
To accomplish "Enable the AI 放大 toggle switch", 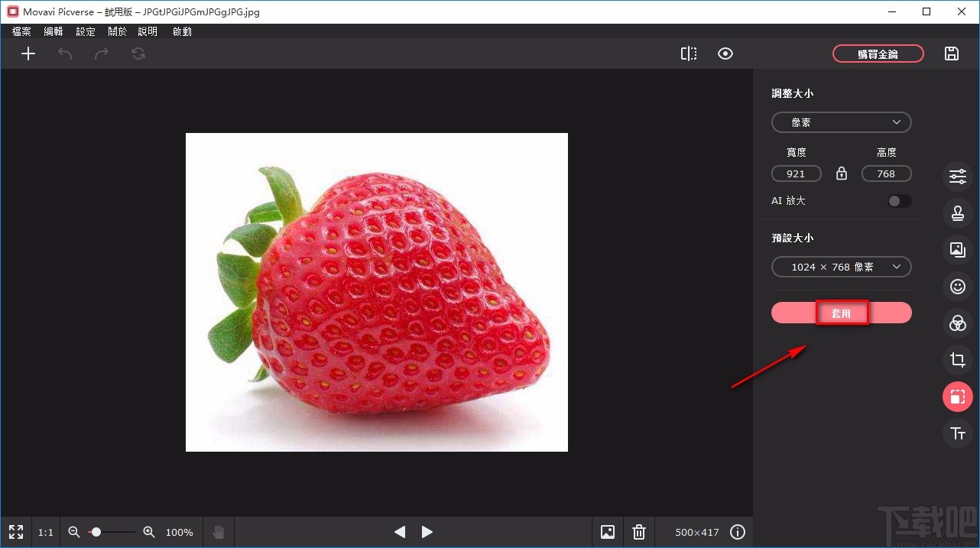I will click(899, 201).
